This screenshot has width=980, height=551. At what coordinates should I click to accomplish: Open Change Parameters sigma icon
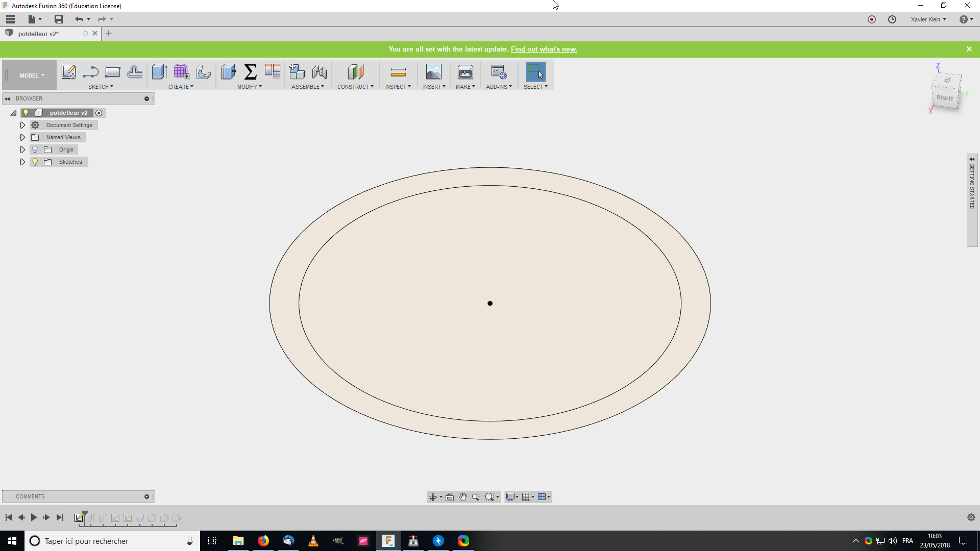(250, 72)
